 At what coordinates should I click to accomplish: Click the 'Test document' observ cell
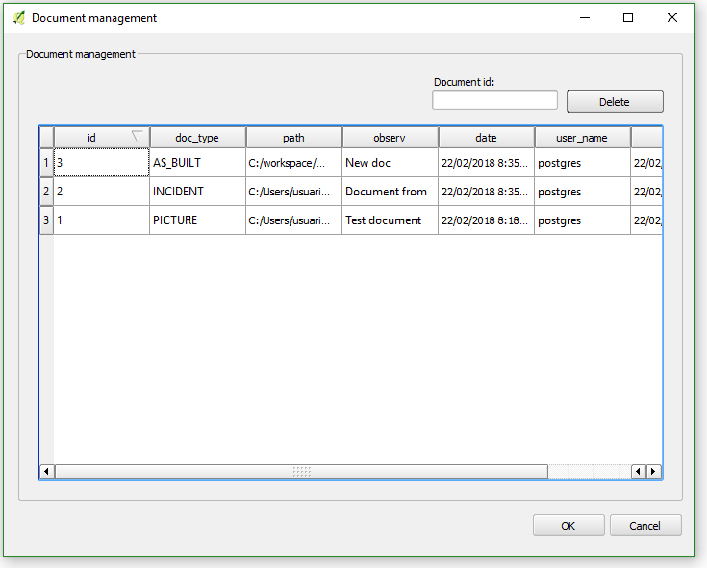tap(389, 220)
